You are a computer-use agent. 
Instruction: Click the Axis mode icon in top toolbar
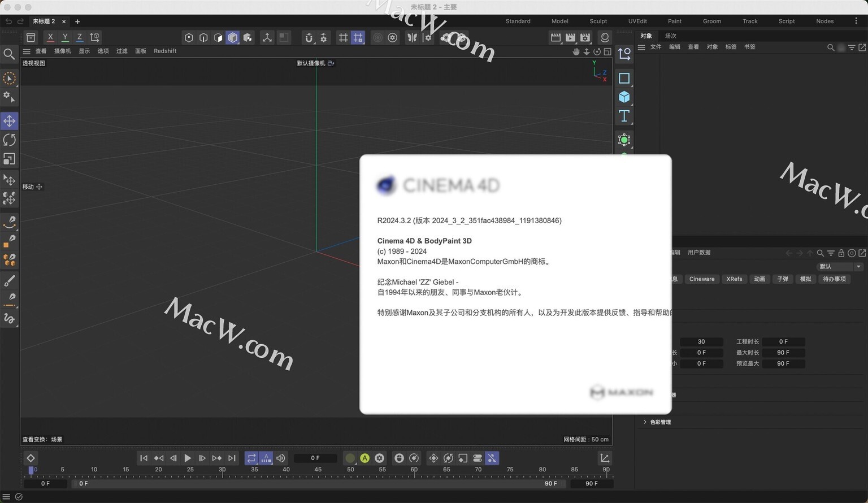point(267,37)
